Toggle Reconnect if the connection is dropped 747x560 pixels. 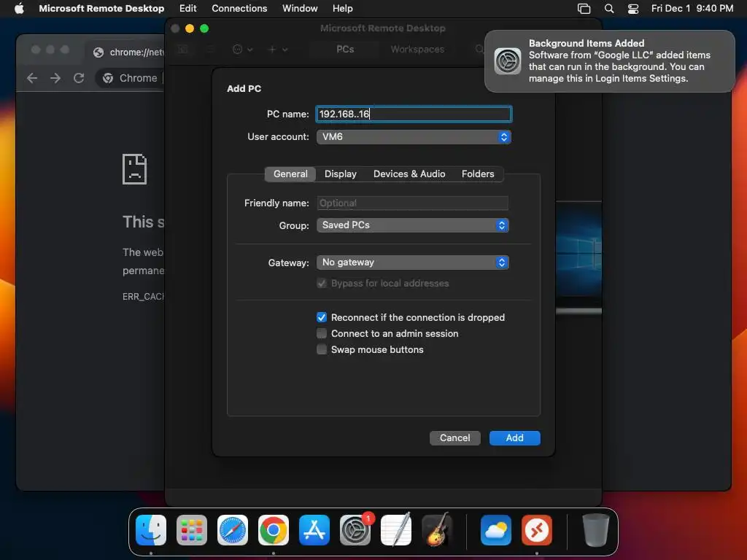(x=322, y=318)
